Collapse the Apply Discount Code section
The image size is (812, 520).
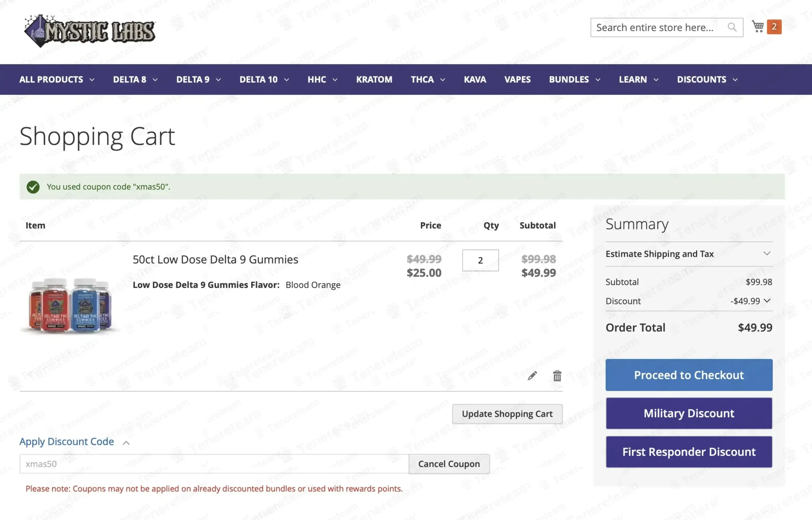74,441
